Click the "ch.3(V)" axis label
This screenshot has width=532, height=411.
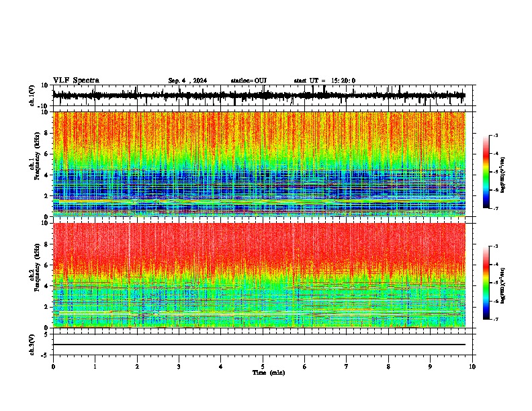[x=32, y=345]
